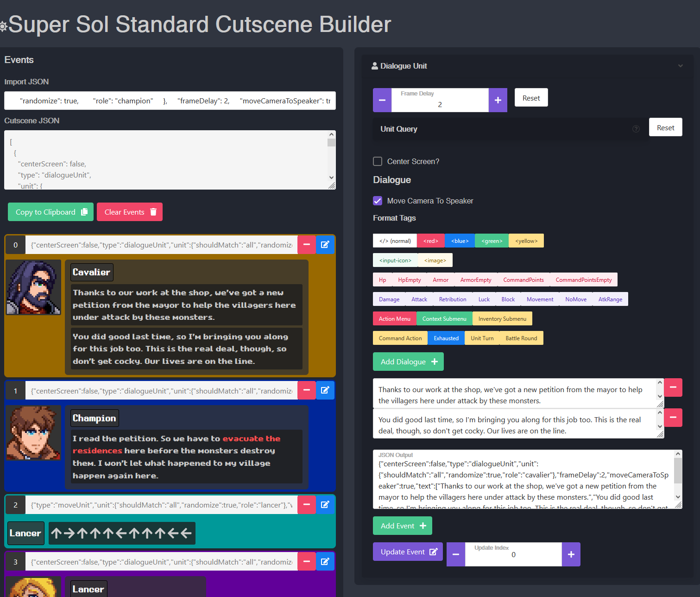Disable Move Camera To Speaker

point(378,201)
